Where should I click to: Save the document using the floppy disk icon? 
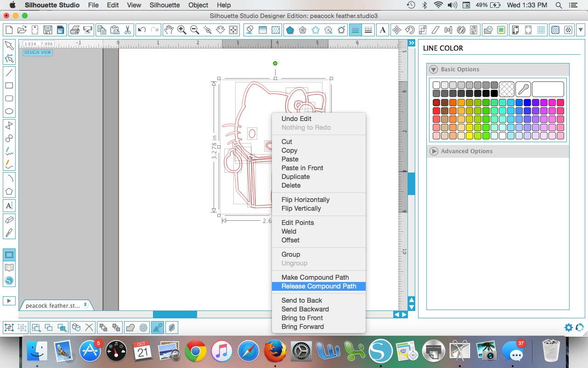click(47, 30)
